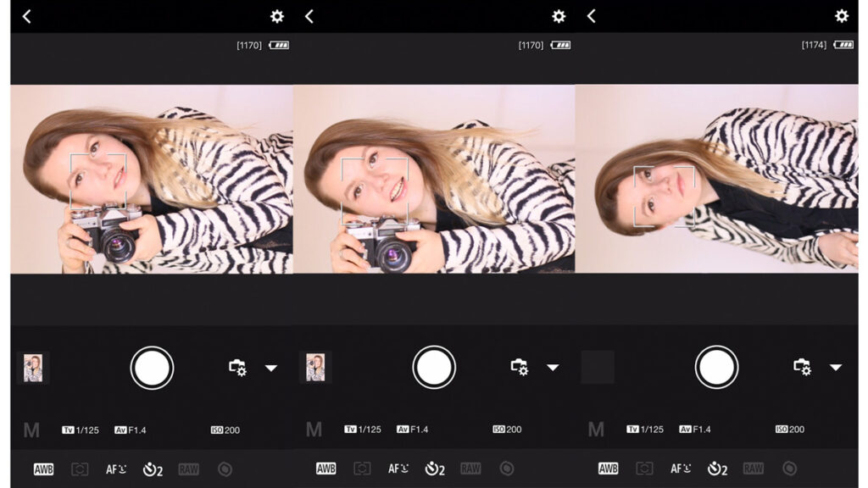Tap the image quality icon next to RAW
The image size is (868, 488).
pyautogui.click(x=225, y=468)
